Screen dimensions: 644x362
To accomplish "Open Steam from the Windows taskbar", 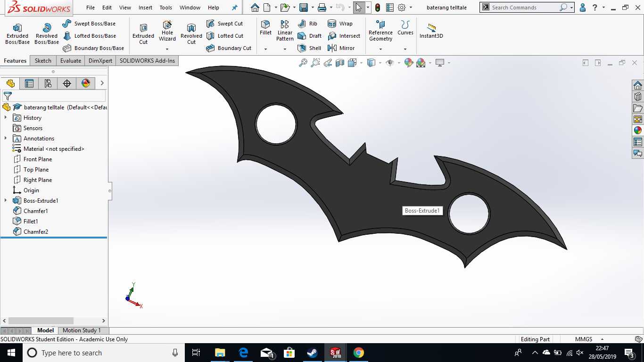I will [x=312, y=353].
